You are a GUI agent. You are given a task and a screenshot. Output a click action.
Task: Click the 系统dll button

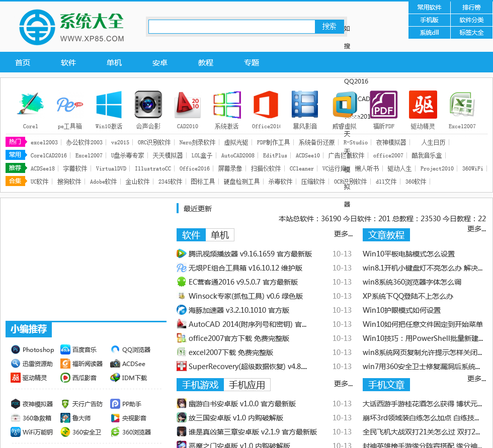(429, 32)
